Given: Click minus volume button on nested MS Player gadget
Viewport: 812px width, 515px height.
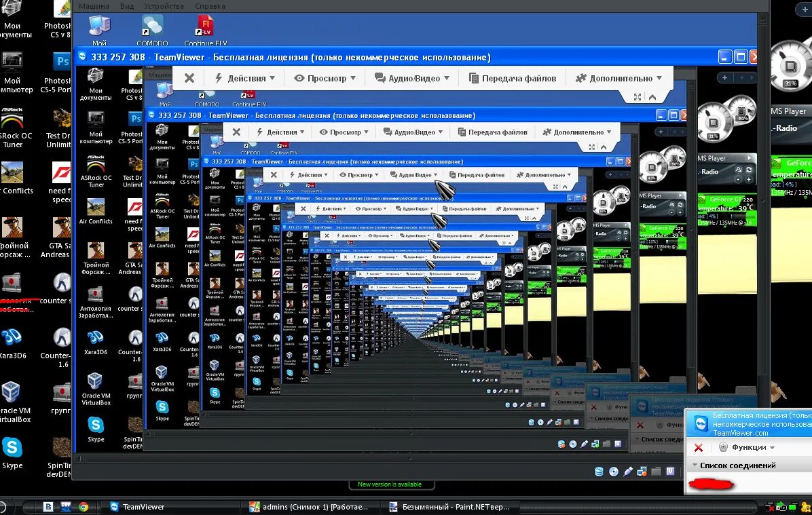Looking at the screenshot, I should coord(739,180).
